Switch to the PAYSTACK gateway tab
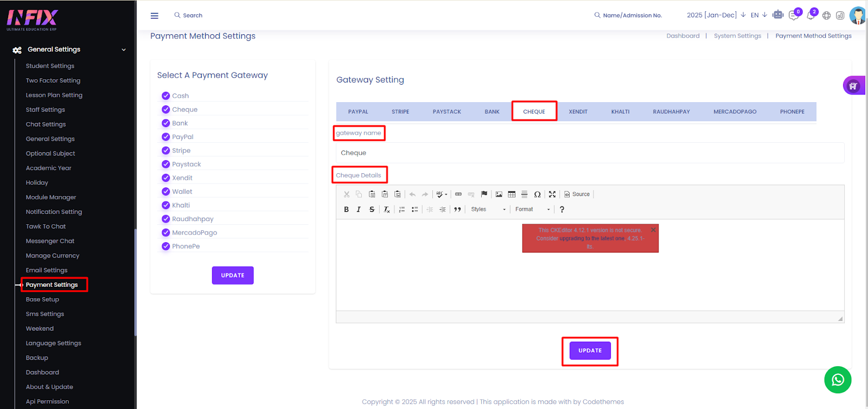The width and height of the screenshot is (868, 409). 447,111
